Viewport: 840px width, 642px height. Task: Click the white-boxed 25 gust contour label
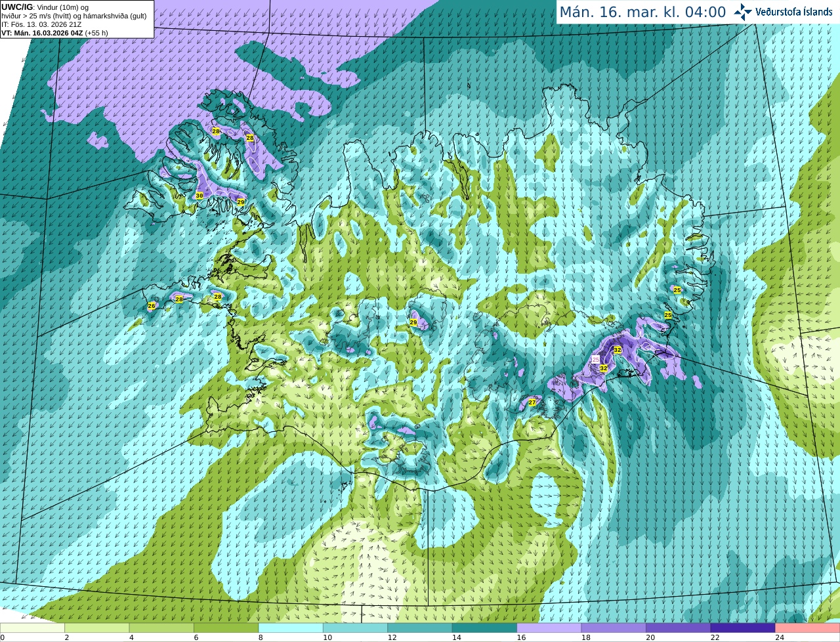click(596, 359)
